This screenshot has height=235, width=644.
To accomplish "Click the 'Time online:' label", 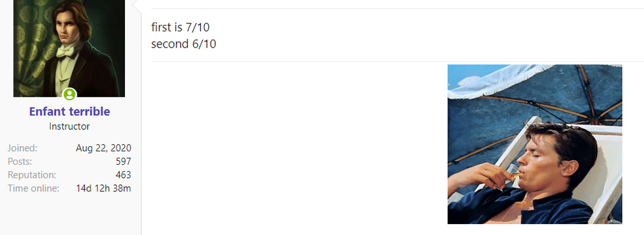I will coord(33,189).
